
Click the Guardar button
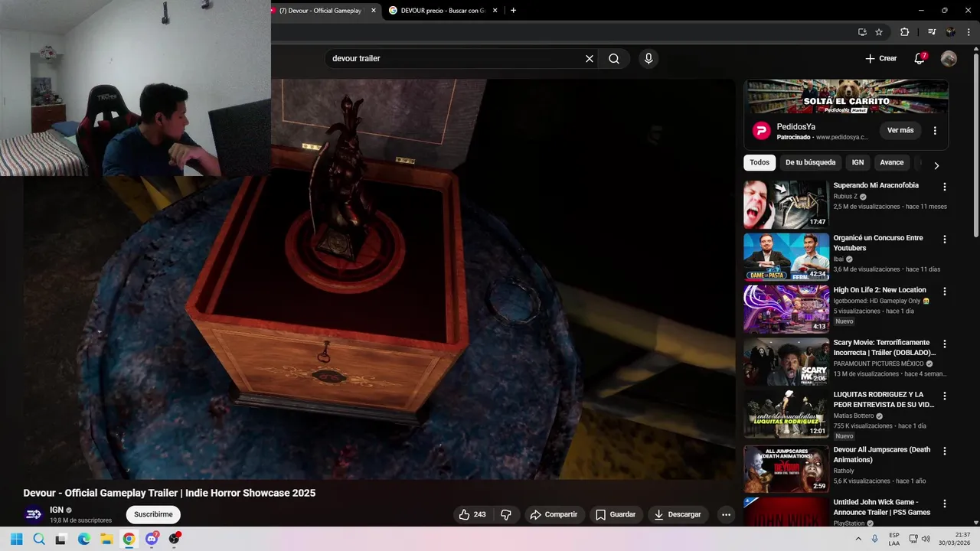point(616,515)
